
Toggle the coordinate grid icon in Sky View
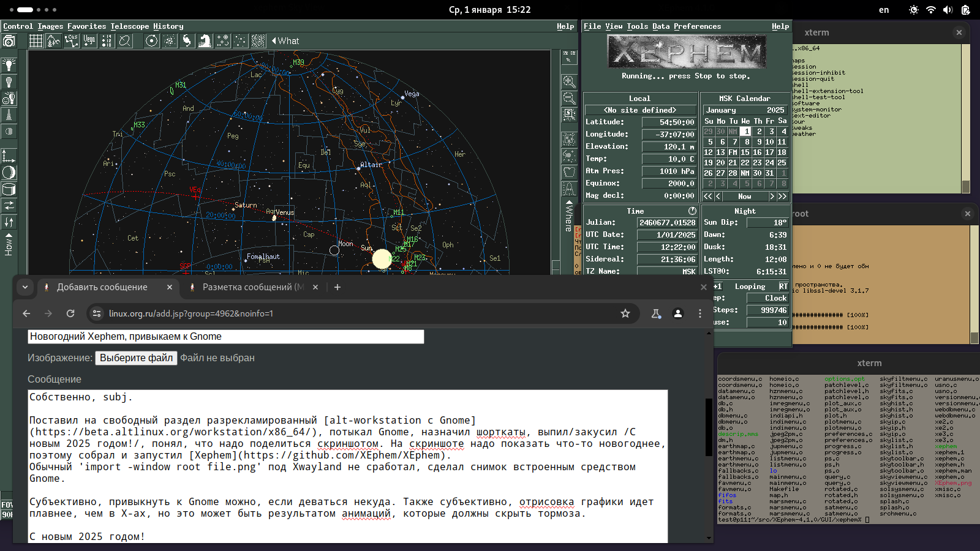(x=36, y=41)
